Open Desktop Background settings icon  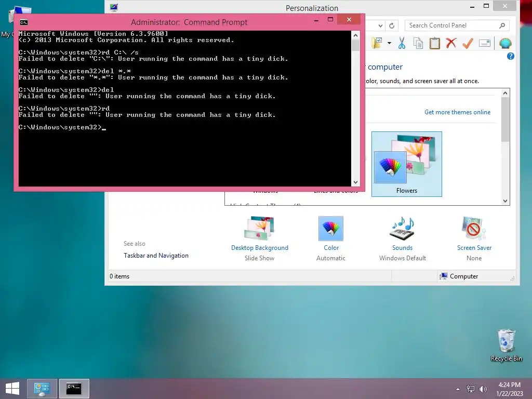tap(260, 229)
